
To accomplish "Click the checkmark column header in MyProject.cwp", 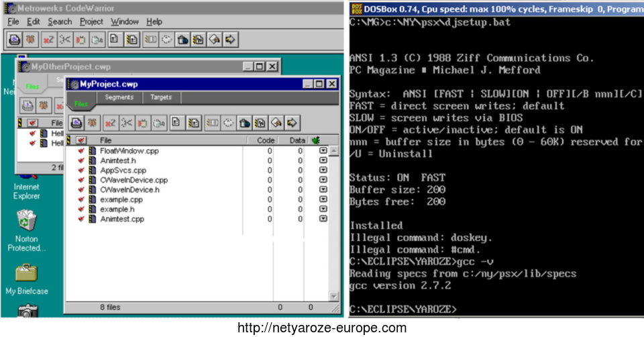I will click(81, 140).
